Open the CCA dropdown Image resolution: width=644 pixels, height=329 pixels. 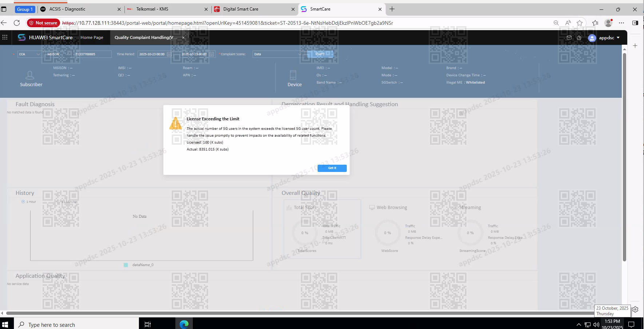tap(29, 54)
